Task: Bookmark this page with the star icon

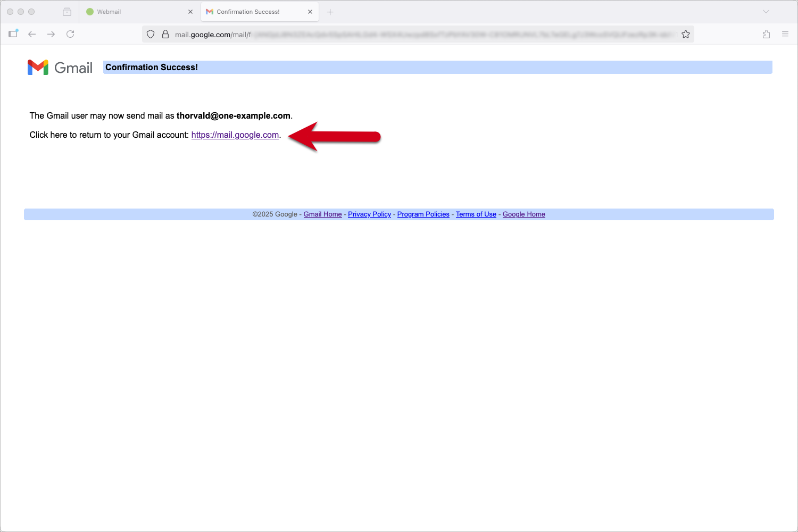Action: (x=686, y=34)
